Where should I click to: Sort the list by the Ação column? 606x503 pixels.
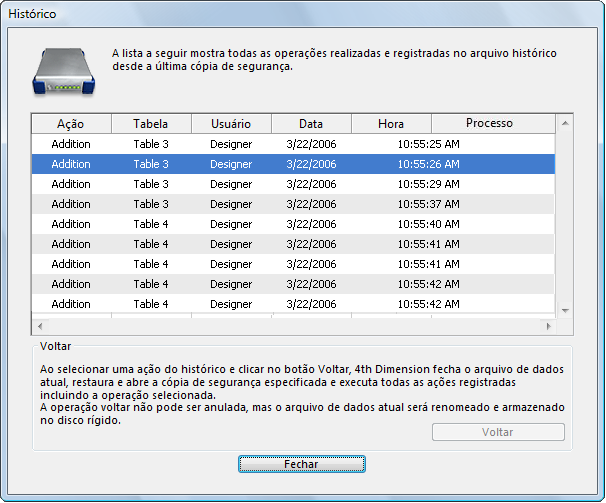(70, 124)
